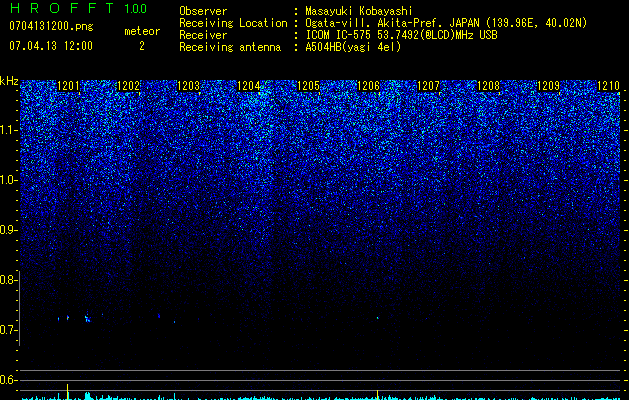Click the 1209 time marker

(548, 86)
